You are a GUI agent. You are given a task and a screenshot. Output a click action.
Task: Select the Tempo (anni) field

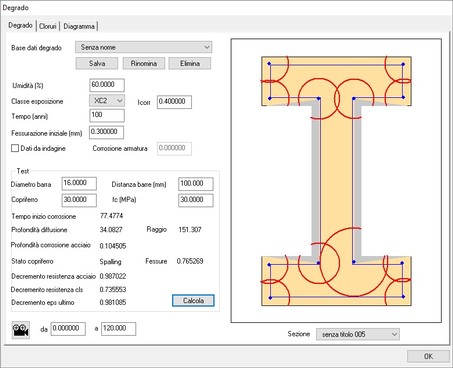(x=107, y=116)
